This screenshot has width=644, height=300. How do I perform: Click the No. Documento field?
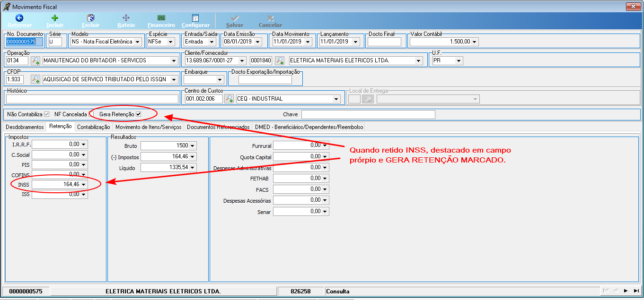click(25, 42)
